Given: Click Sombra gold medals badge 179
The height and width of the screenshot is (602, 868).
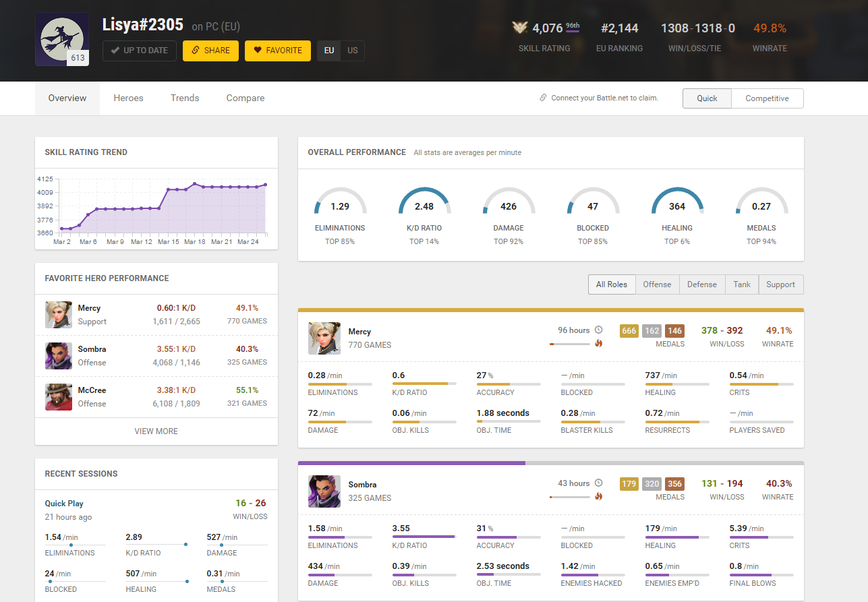Looking at the screenshot, I should [629, 484].
